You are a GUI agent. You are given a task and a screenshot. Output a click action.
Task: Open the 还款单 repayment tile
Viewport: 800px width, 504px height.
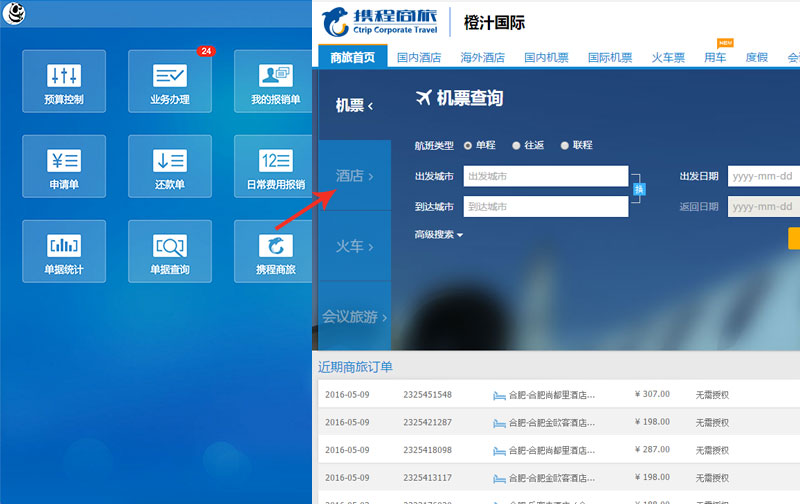coord(170,166)
